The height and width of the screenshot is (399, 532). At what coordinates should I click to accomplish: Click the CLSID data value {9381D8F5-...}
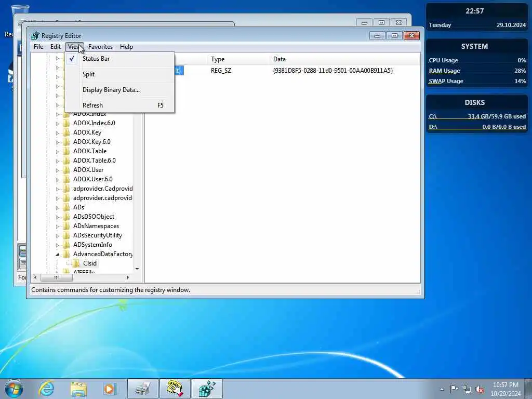tap(333, 71)
